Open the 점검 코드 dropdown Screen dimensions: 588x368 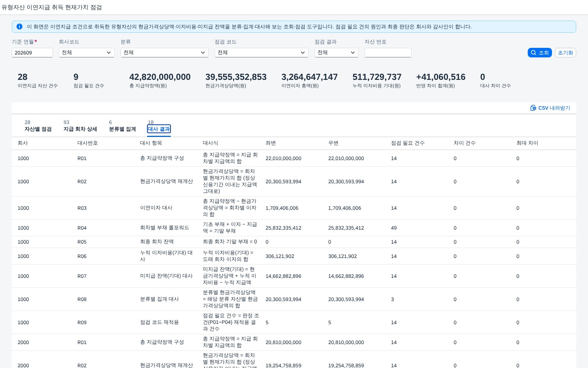click(262, 53)
